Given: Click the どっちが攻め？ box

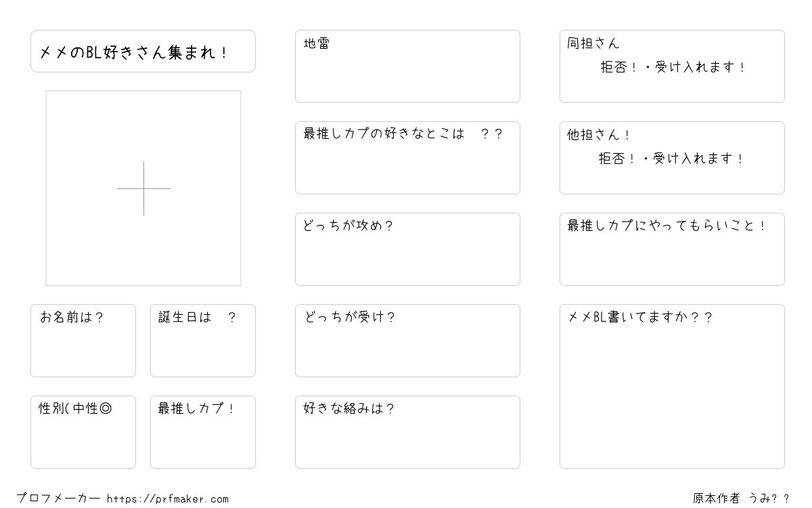Looking at the screenshot, I should click(x=407, y=249).
